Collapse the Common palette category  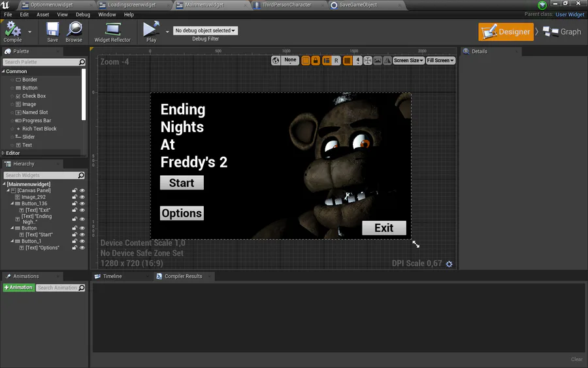pos(3,71)
